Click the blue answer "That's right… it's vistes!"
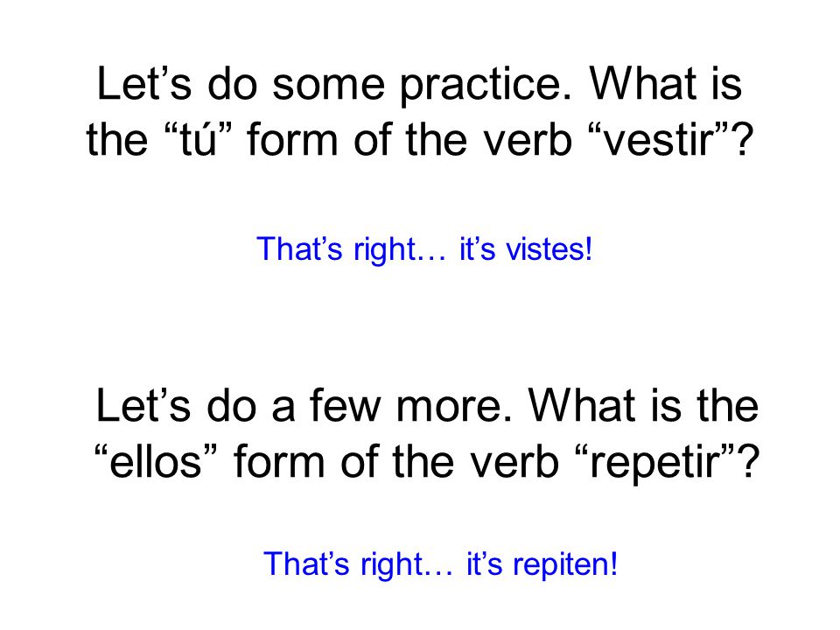 click(x=424, y=249)
